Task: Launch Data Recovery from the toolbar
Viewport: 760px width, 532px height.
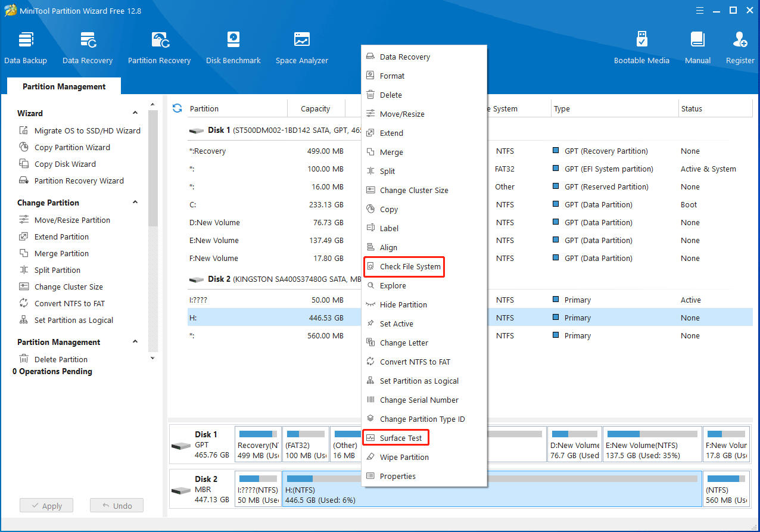Action: coord(88,48)
